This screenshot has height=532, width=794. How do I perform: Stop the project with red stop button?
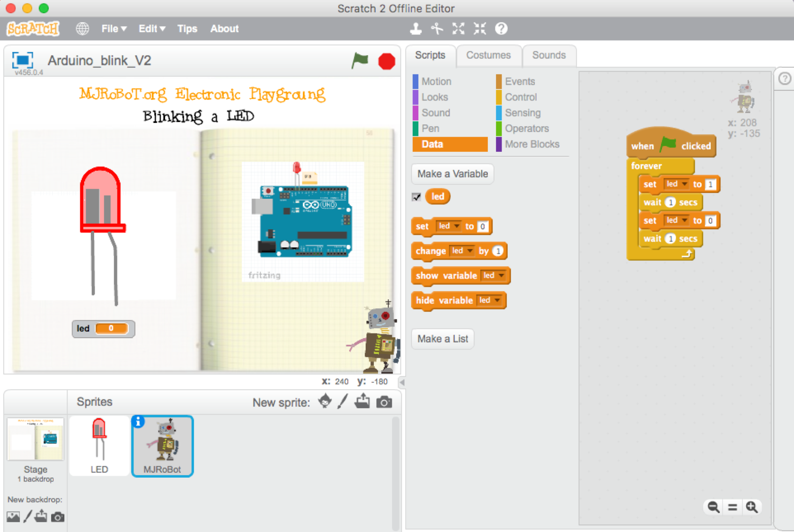tap(387, 61)
